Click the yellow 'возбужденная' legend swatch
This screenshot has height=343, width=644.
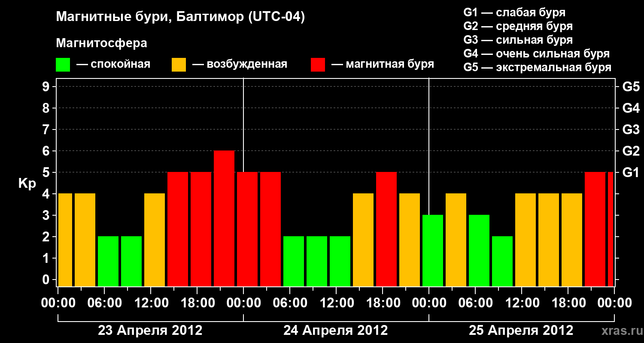tap(179, 65)
